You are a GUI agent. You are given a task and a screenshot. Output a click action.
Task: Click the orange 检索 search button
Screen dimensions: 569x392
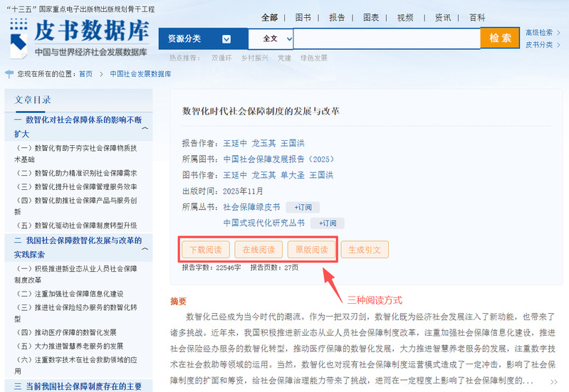(x=500, y=38)
